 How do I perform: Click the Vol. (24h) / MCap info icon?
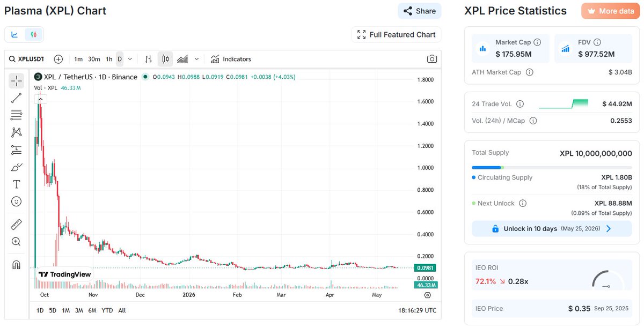coord(533,121)
